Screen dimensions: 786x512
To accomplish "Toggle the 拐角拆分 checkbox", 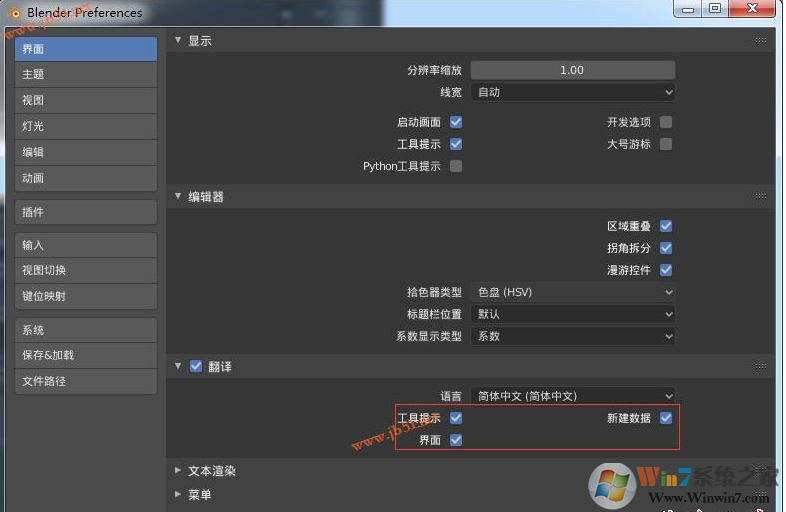I will tap(666, 248).
